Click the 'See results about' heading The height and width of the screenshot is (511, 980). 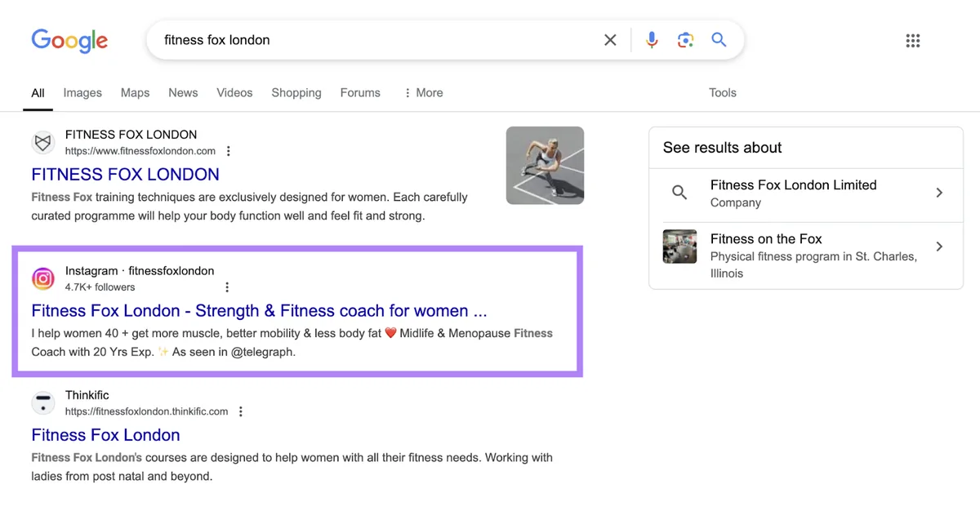(722, 148)
